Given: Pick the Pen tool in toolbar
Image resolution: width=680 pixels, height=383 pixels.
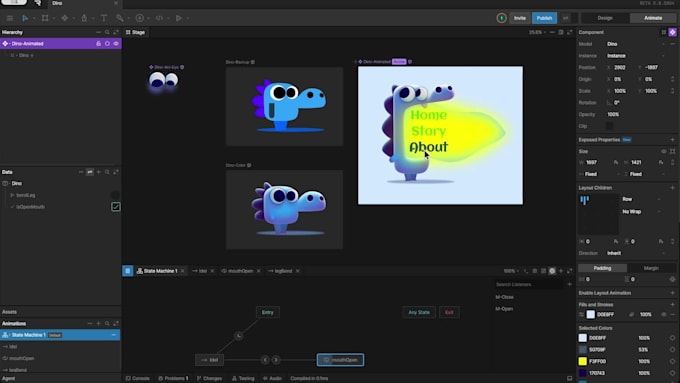Looking at the screenshot, I should (x=84, y=18).
